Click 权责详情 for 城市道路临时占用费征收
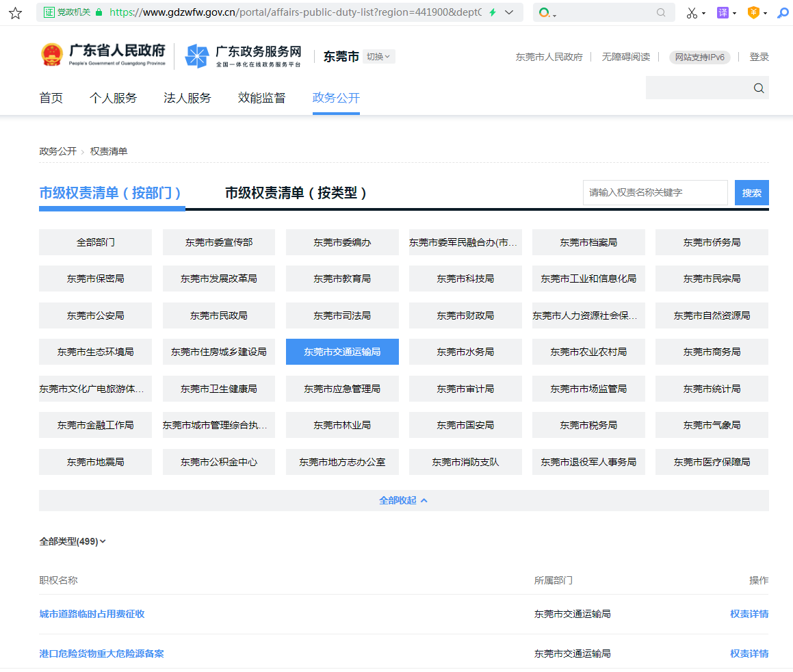793x672 pixels. tap(749, 614)
